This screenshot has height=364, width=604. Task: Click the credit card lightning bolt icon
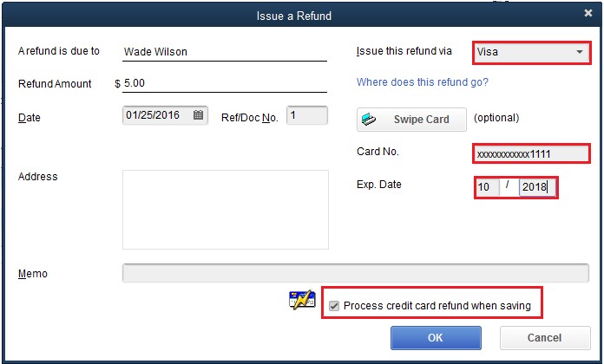[x=302, y=300]
